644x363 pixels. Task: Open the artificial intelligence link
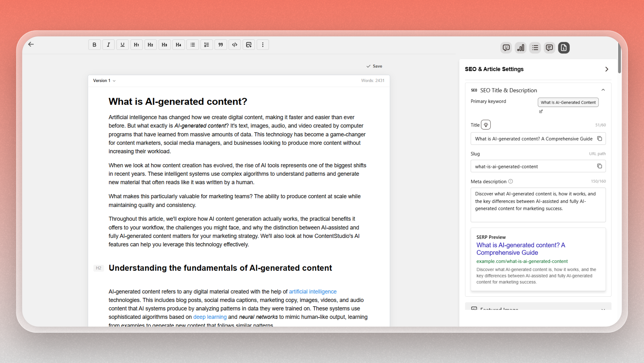pos(312,292)
